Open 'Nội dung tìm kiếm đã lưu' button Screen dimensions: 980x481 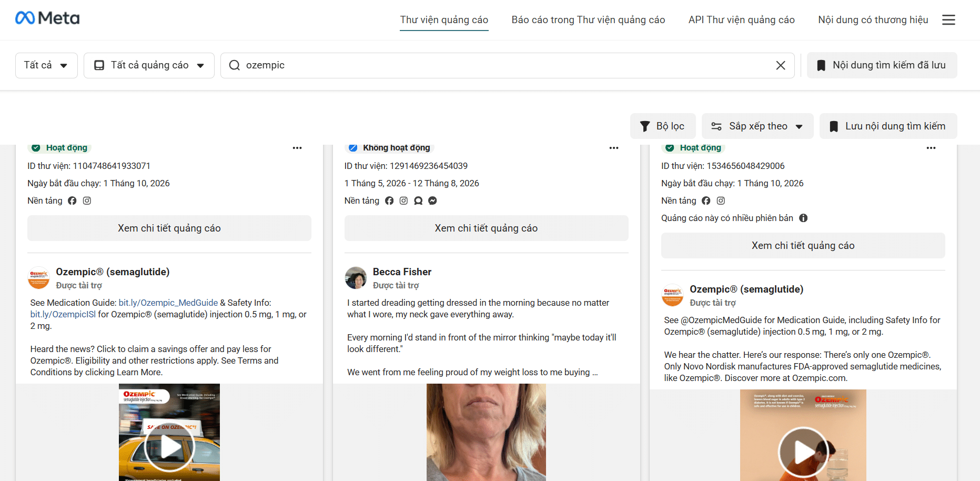(x=882, y=65)
